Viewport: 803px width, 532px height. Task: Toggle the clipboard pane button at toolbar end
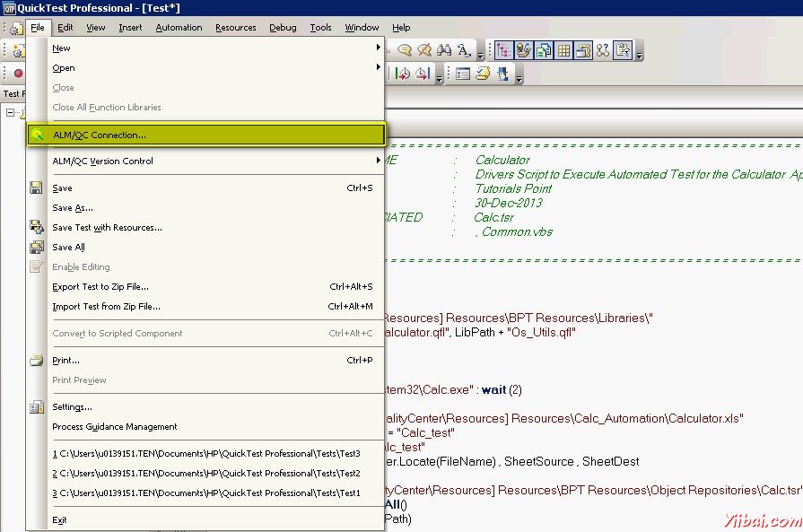624,50
